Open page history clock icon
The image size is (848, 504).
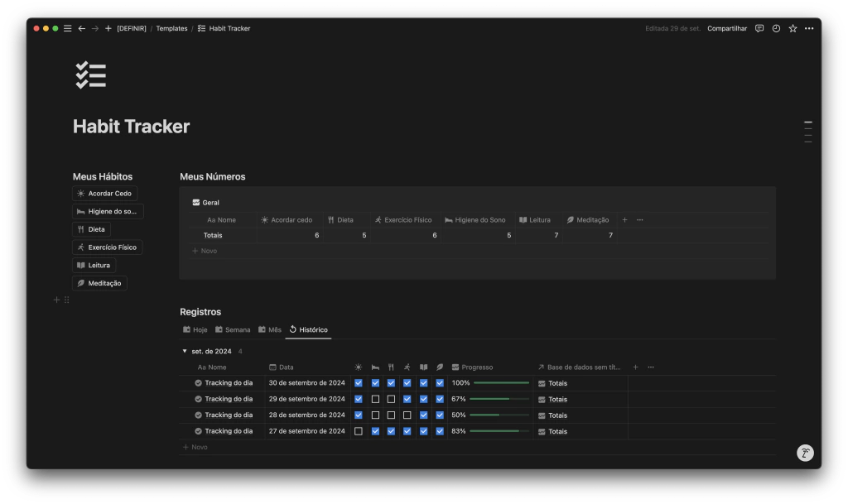[x=776, y=28]
